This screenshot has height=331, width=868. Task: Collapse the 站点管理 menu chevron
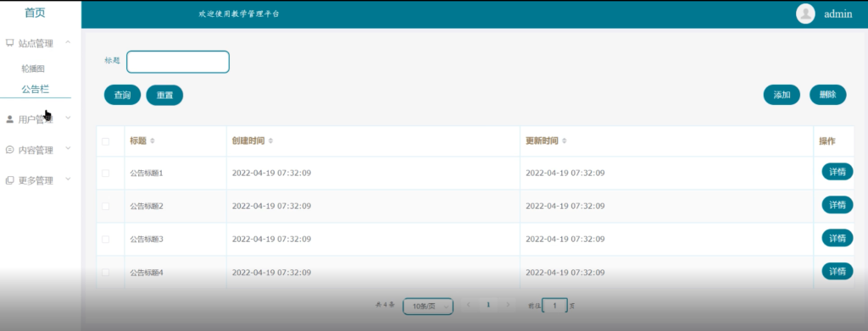[x=68, y=42]
